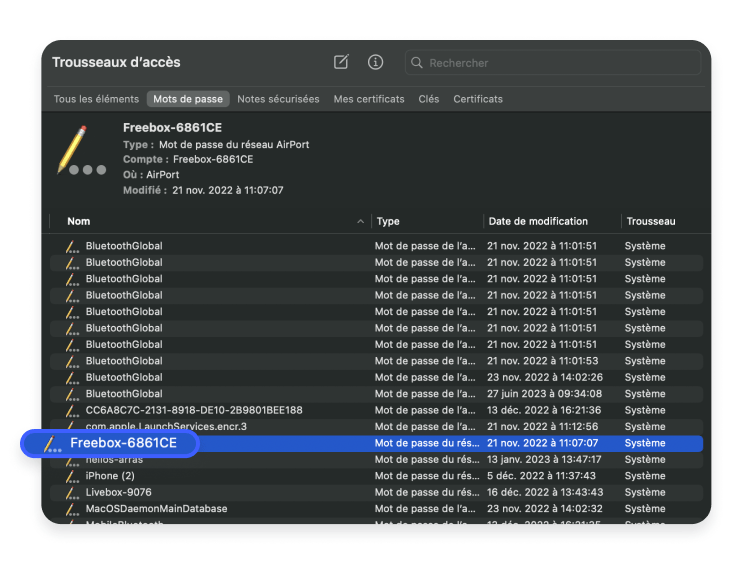Select BluetoothGlobal entry from 23 nov. 2022
The width and height of the screenshot is (751, 564).
click(x=376, y=377)
